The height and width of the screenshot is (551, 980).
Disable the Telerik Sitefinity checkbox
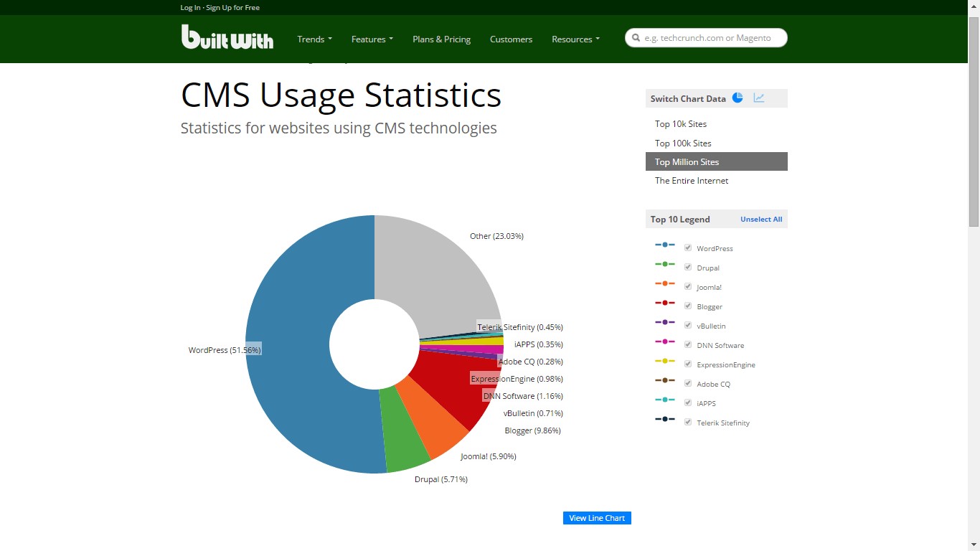coord(688,423)
